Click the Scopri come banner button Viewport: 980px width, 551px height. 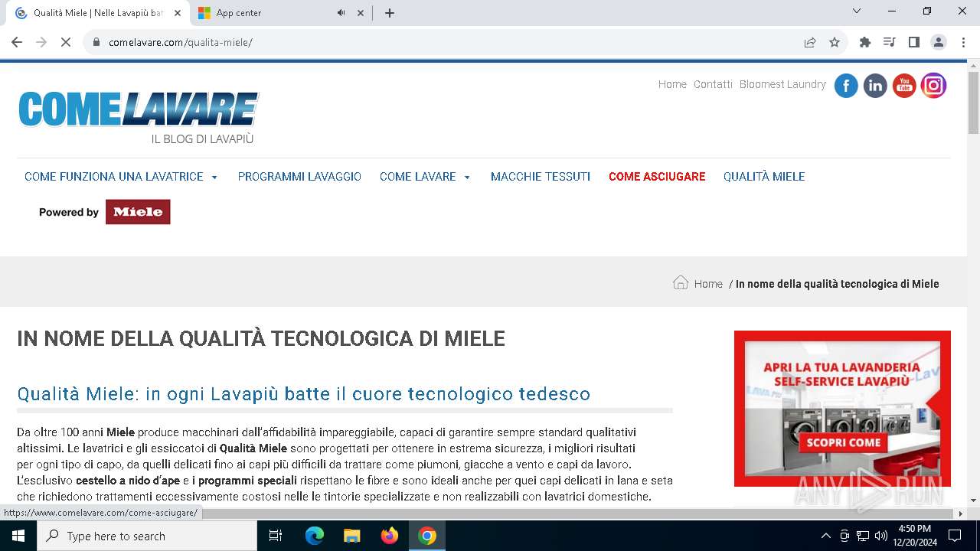844,442
